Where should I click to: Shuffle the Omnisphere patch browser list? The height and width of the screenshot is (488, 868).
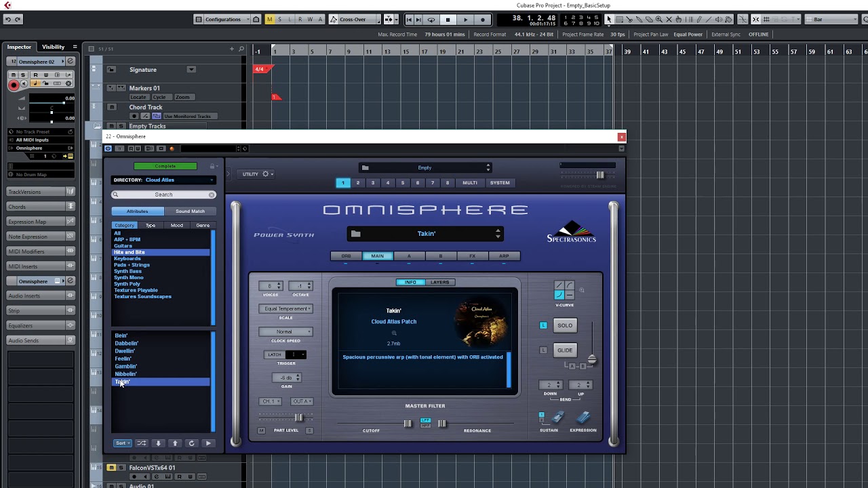pyautogui.click(x=141, y=443)
